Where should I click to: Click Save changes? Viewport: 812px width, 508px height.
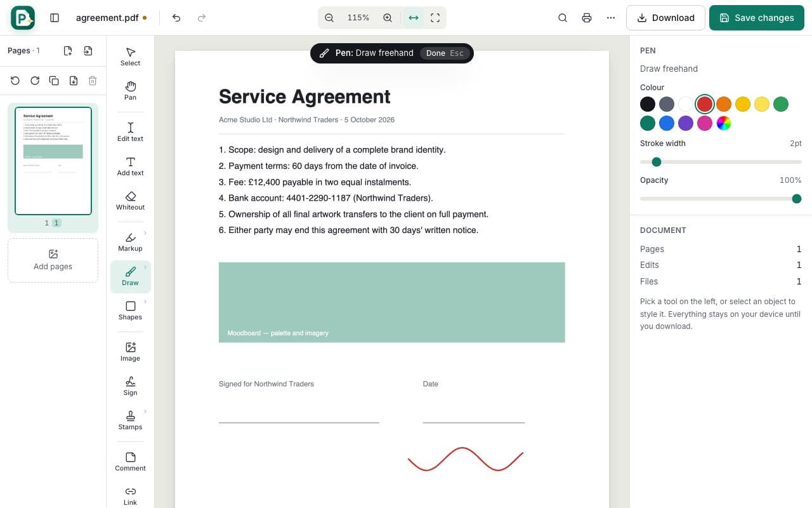[x=757, y=18]
